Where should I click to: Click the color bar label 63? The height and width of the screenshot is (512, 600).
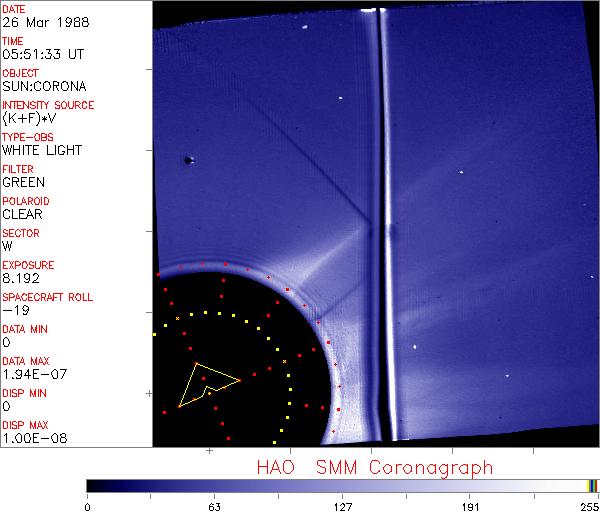[214, 505]
